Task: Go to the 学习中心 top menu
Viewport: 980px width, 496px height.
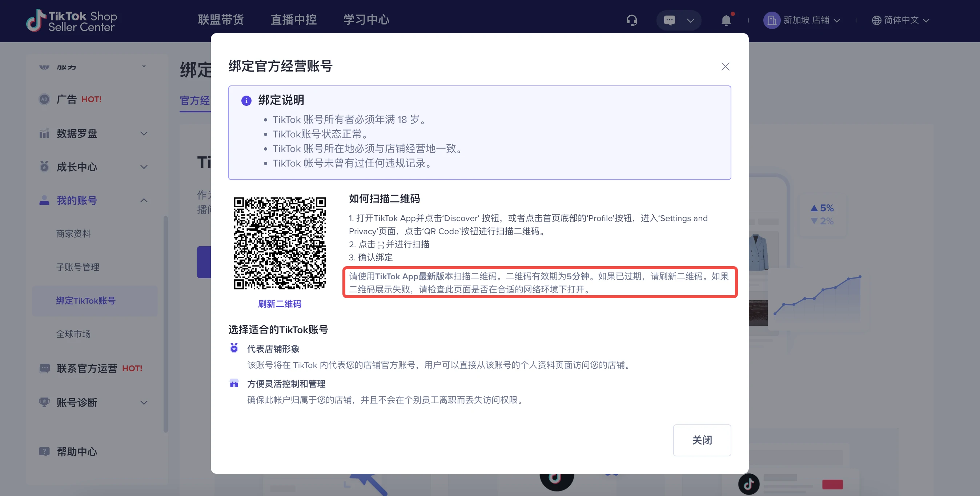Action: click(366, 19)
